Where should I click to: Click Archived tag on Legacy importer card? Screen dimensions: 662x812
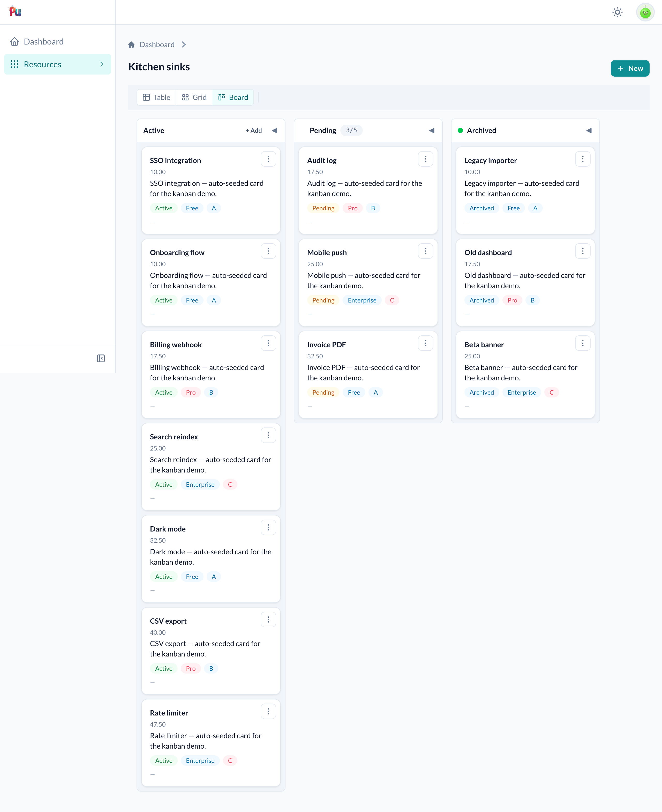(x=482, y=208)
